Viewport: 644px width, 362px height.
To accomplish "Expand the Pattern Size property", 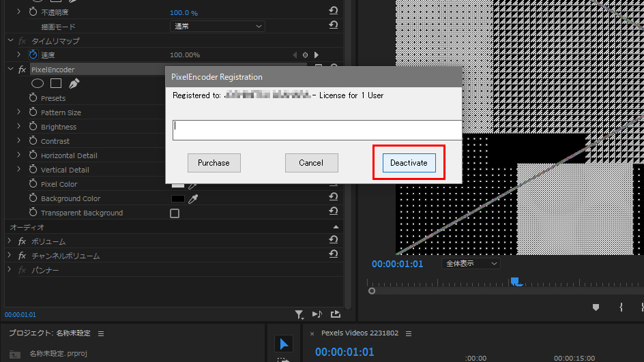I will (x=18, y=112).
